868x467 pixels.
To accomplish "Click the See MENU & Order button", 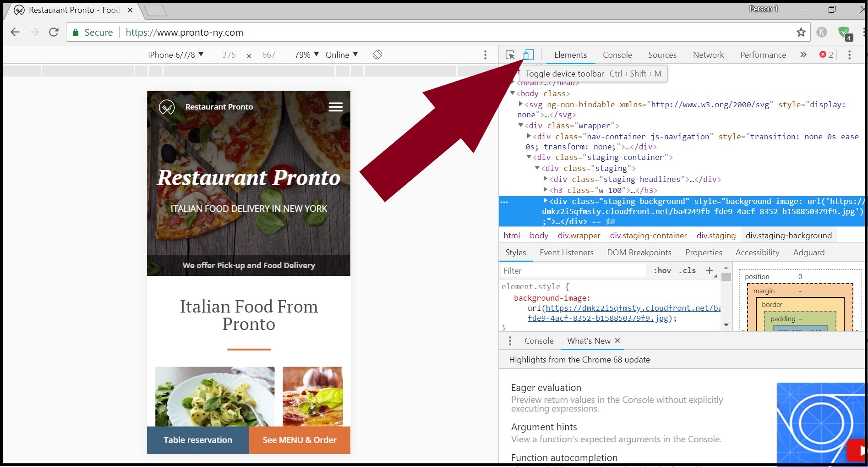I will 300,440.
